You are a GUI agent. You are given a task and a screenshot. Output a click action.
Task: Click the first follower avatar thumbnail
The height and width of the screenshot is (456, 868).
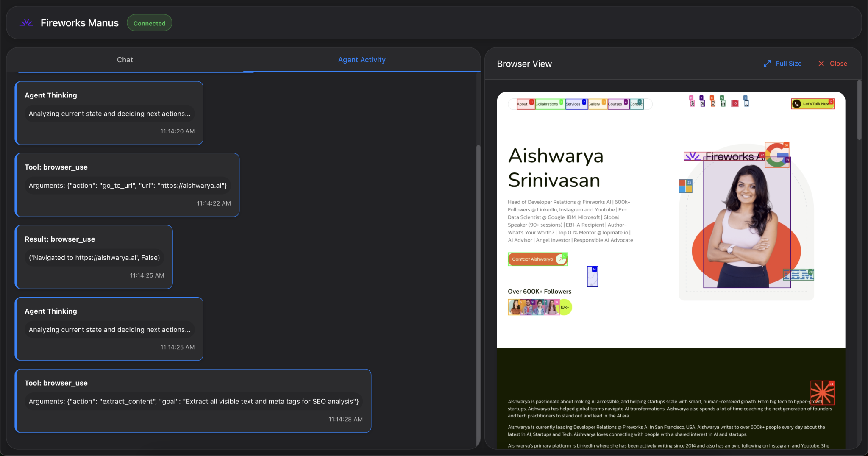coord(514,307)
